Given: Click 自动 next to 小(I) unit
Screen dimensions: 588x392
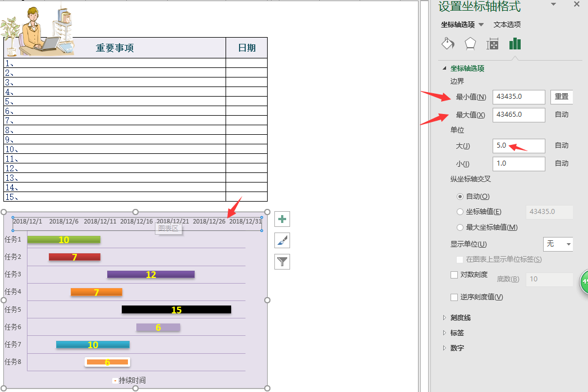Looking at the screenshot, I should (x=562, y=163).
